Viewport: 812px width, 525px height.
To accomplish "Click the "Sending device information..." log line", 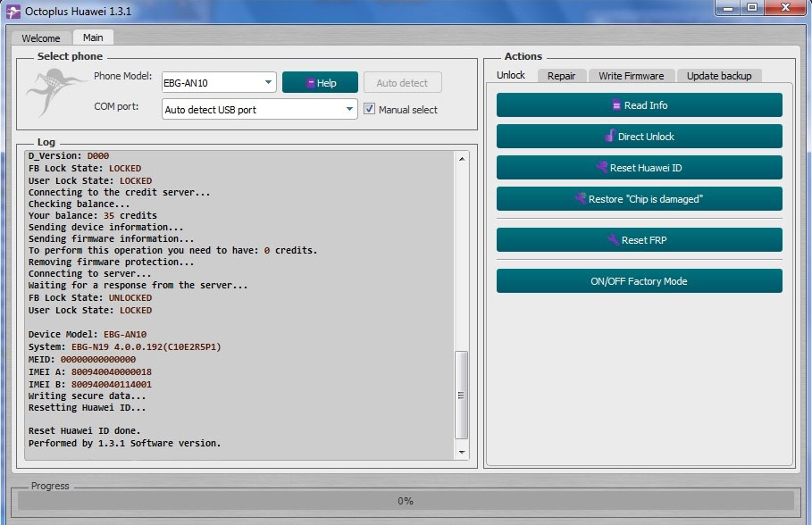I will 105,228.
